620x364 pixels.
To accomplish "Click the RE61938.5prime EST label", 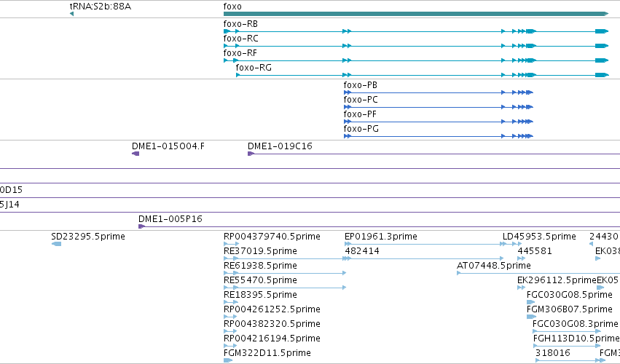I will click(260, 266).
